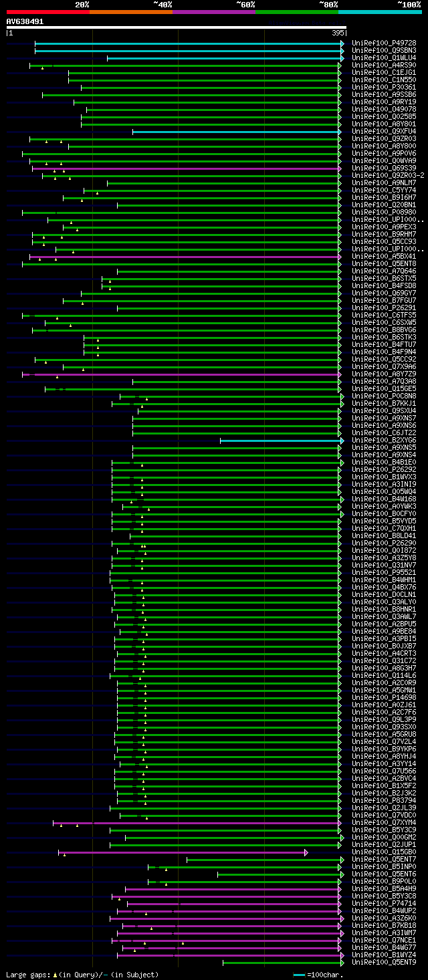Select hit label UniRef100_A7Q3A8
Screen dimensions: 428x980
(384, 381)
